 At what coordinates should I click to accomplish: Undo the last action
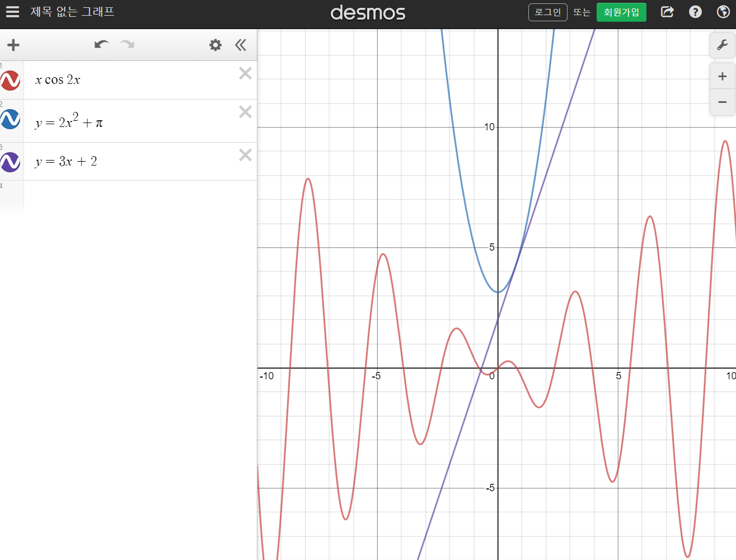point(101,45)
